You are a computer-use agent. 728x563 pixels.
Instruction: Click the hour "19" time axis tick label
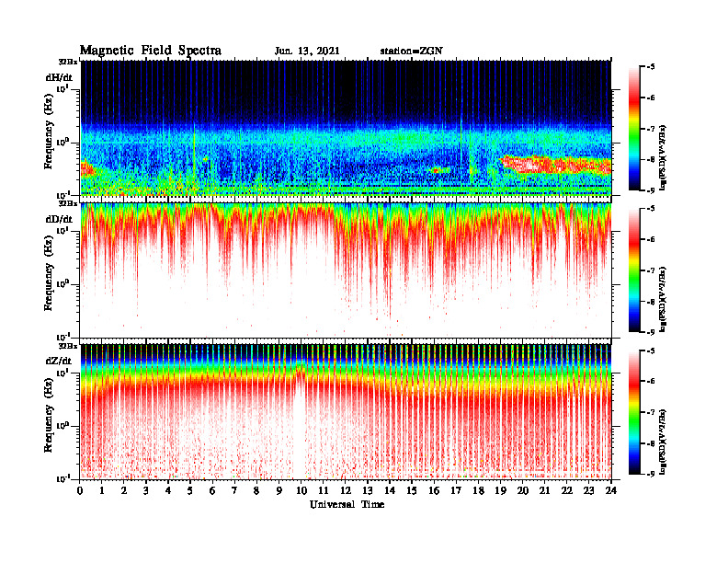[x=500, y=491]
